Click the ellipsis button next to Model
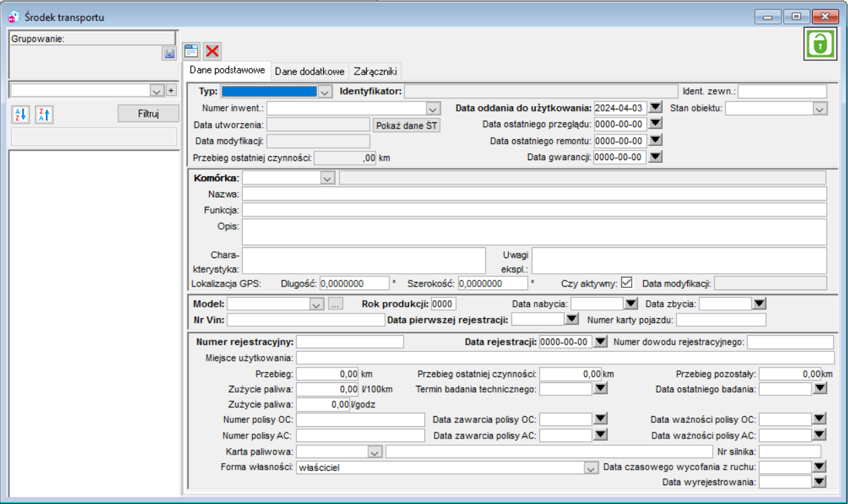Viewport: 848px width, 504px height. [x=336, y=304]
